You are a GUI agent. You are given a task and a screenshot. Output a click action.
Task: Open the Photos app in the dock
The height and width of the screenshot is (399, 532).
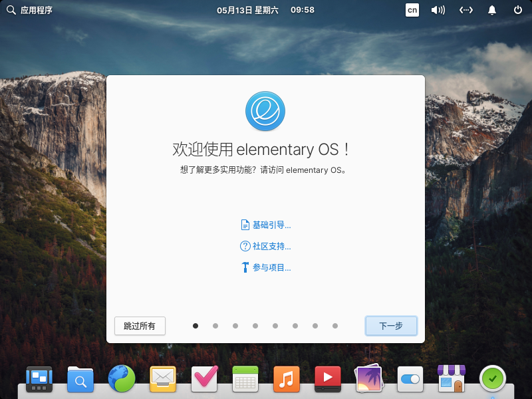pos(369,378)
